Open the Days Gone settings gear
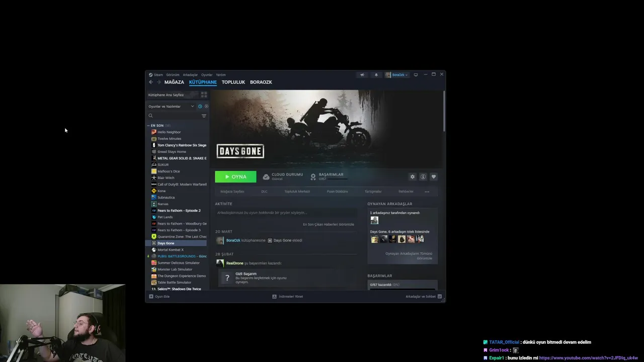The width and height of the screenshot is (644, 362). (x=413, y=176)
